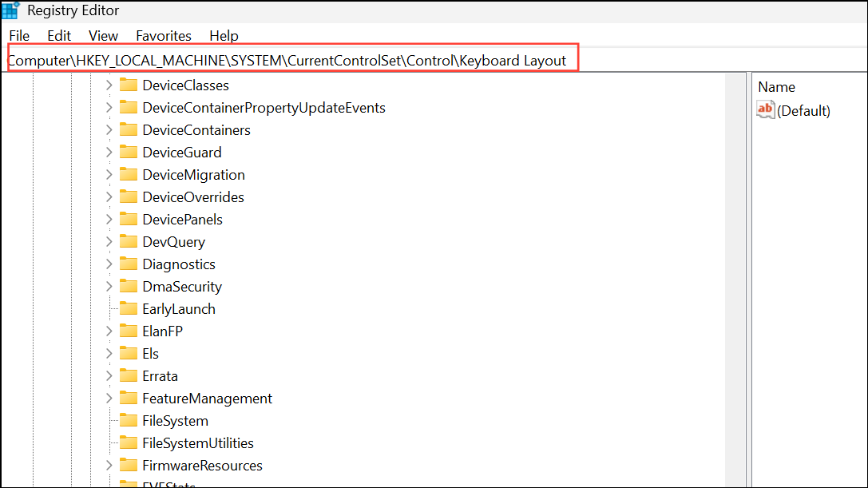Select the FeatureManagement tree entry
Viewport: 868px width, 488px height.
[x=207, y=399]
